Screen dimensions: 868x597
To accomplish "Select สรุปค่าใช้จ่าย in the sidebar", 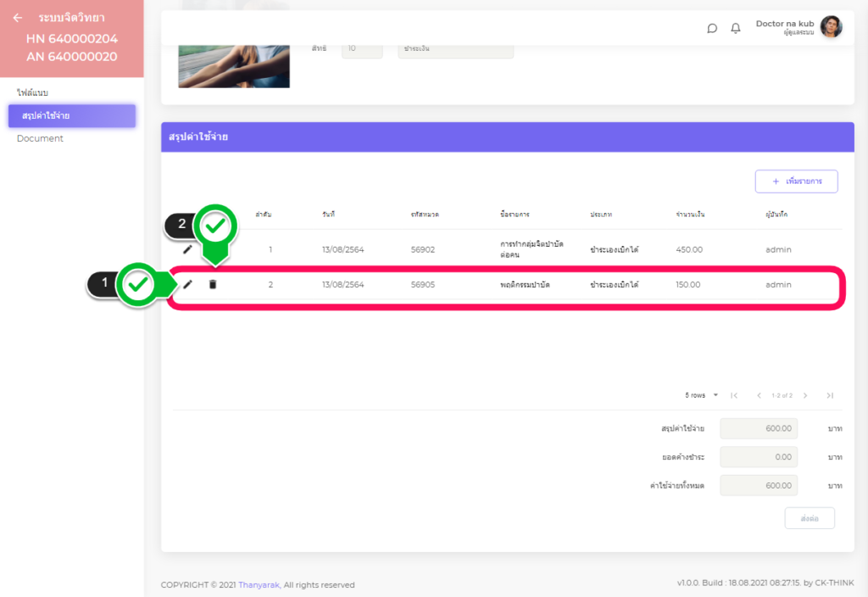I will click(71, 115).
